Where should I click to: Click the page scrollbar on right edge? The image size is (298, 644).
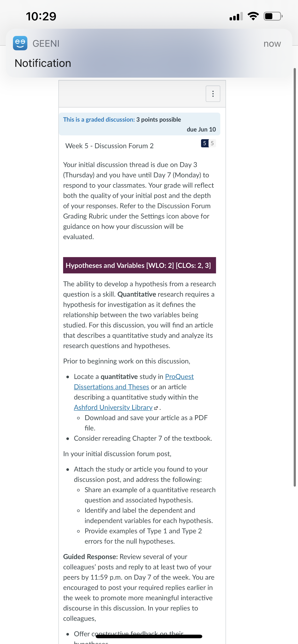(295, 277)
